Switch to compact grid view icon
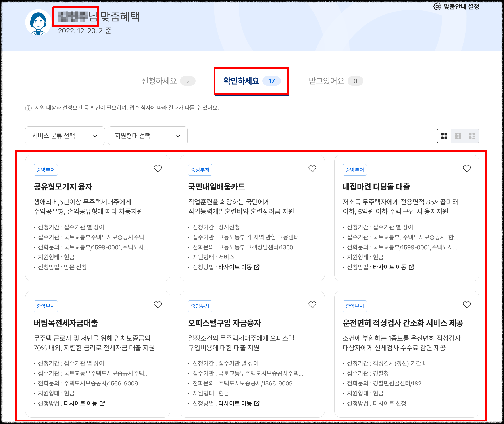 458,136
